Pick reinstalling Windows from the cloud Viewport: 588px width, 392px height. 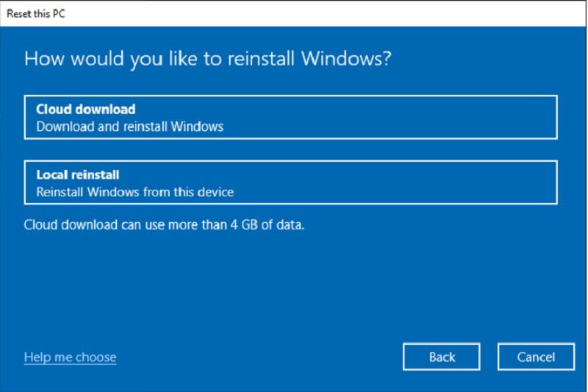coord(290,117)
